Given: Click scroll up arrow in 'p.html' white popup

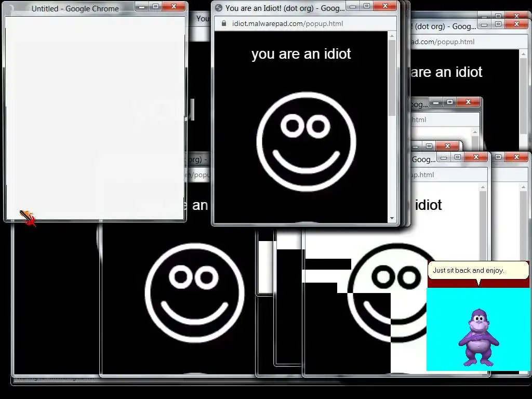Looking at the screenshot, I should point(483,187).
